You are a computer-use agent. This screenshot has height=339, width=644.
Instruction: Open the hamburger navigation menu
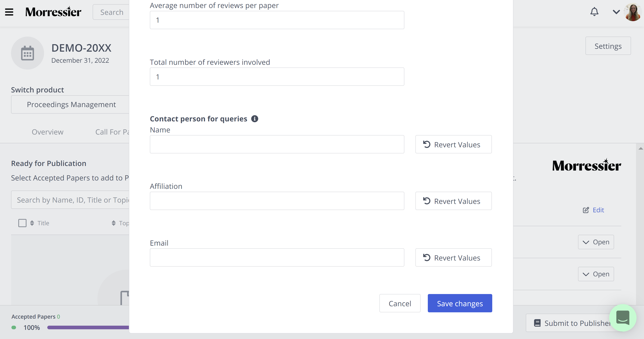(x=9, y=12)
